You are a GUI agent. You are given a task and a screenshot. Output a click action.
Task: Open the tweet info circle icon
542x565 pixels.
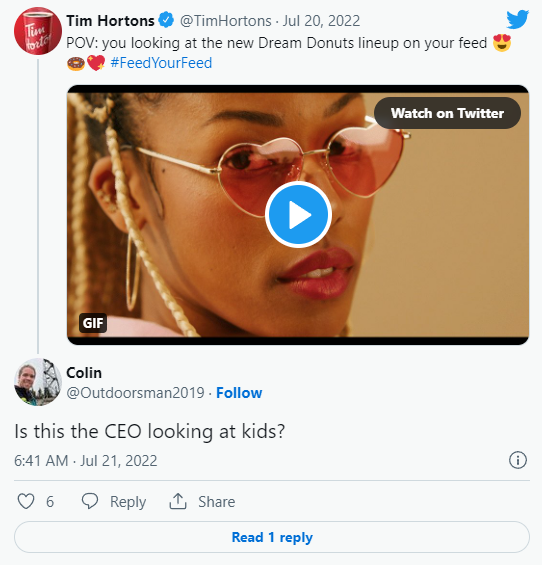pyautogui.click(x=518, y=460)
